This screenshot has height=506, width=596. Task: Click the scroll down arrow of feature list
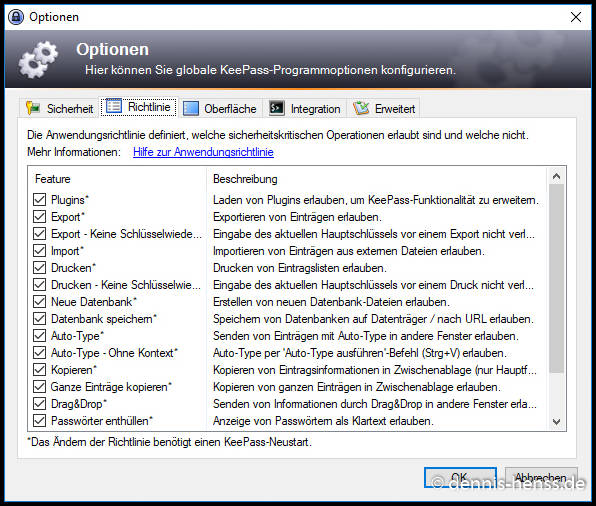click(x=556, y=422)
